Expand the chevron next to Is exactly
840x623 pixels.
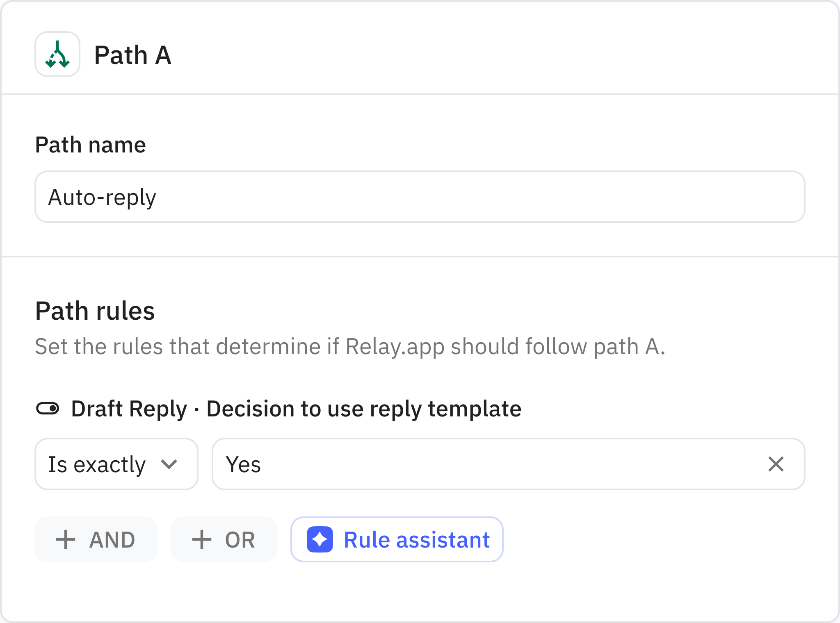pyautogui.click(x=169, y=464)
